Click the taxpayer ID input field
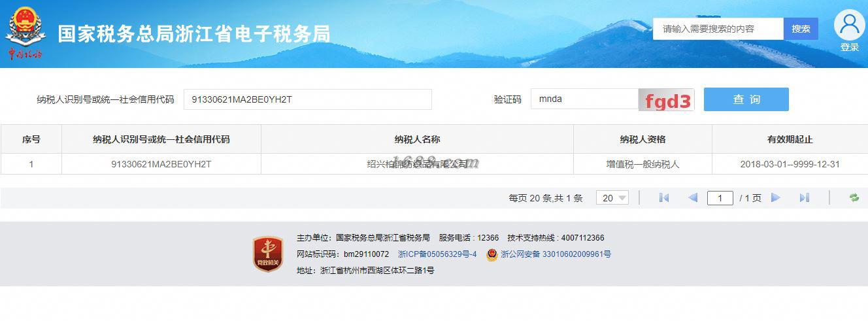868x321 pixels. point(308,99)
